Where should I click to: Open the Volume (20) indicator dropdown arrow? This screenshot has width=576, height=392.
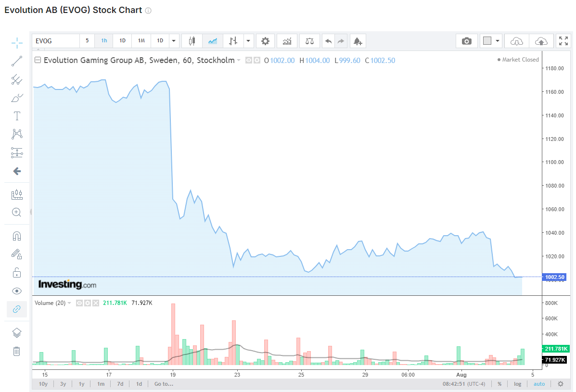(x=69, y=303)
